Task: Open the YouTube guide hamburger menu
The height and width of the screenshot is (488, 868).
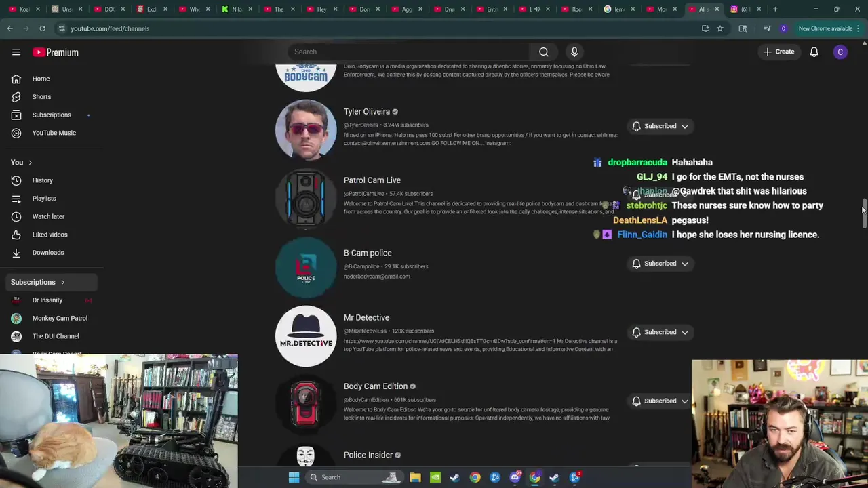Action: [x=16, y=52]
